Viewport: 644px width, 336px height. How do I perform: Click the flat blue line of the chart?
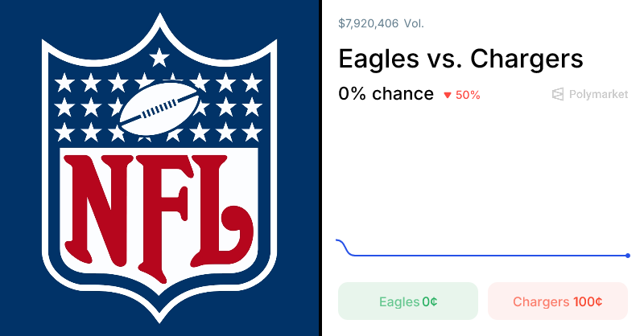[483, 256]
